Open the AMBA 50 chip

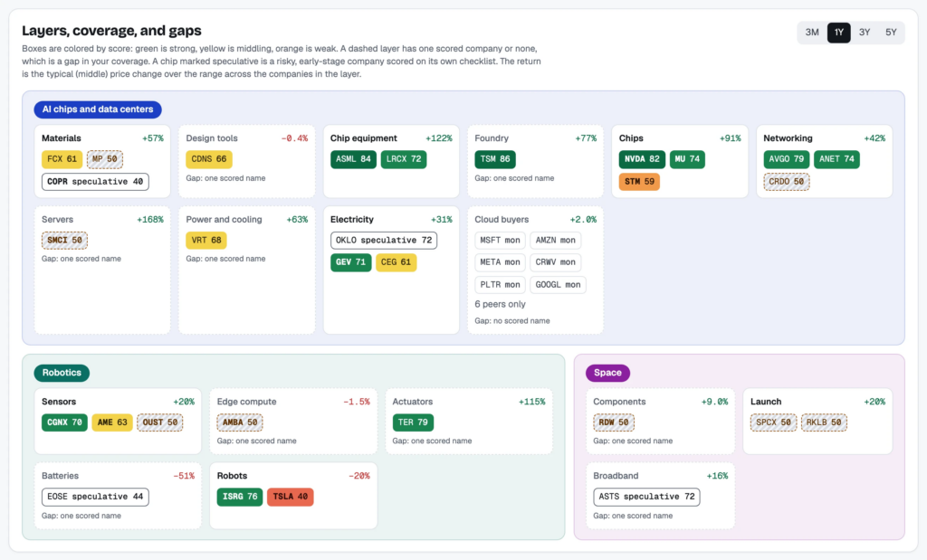click(x=239, y=422)
